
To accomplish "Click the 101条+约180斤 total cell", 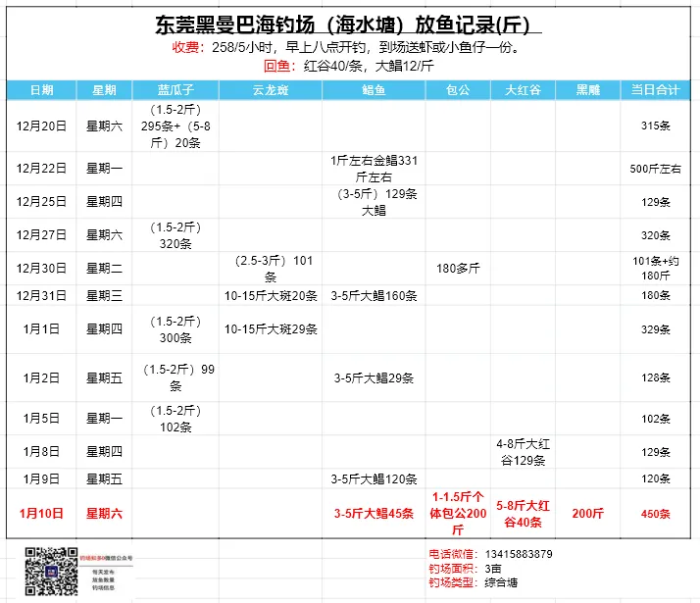I will [655, 269].
